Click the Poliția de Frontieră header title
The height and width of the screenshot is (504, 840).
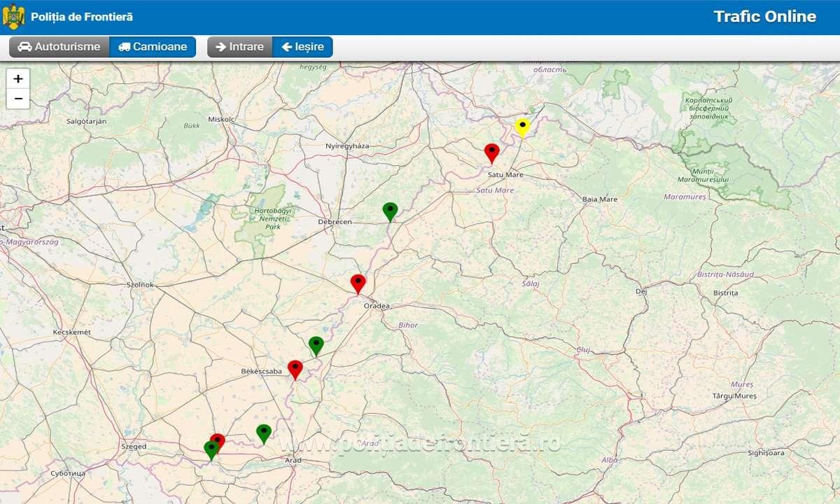[x=81, y=17]
